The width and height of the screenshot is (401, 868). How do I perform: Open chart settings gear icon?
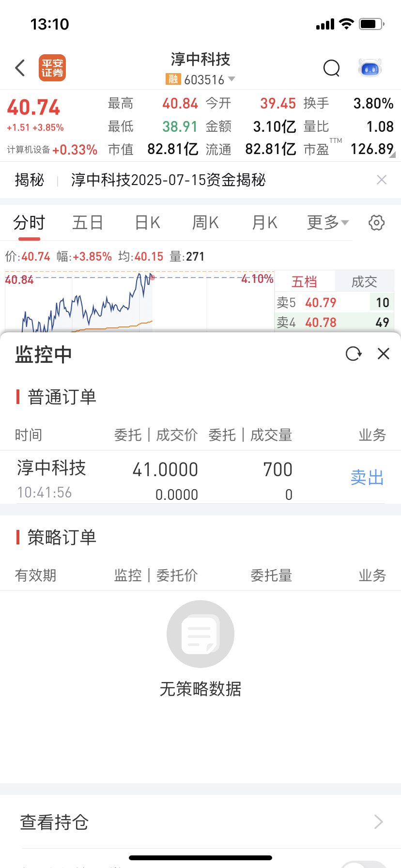click(377, 222)
